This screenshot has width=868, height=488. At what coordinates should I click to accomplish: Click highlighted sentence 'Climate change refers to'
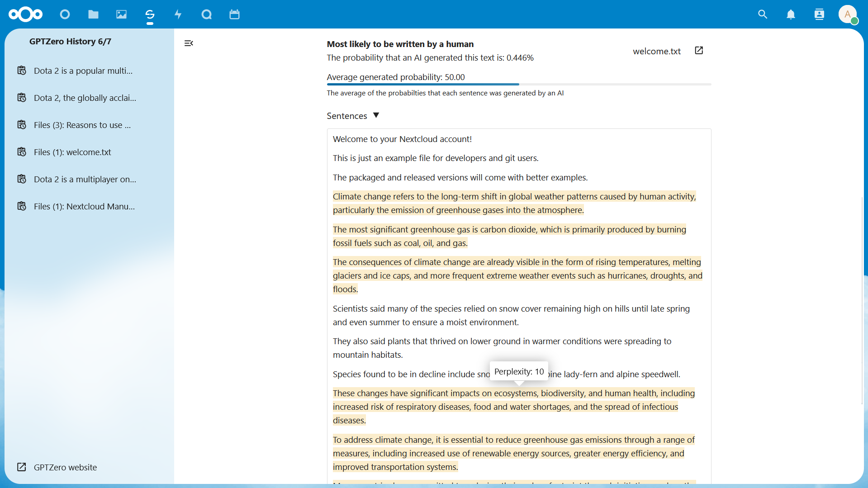point(514,203)
